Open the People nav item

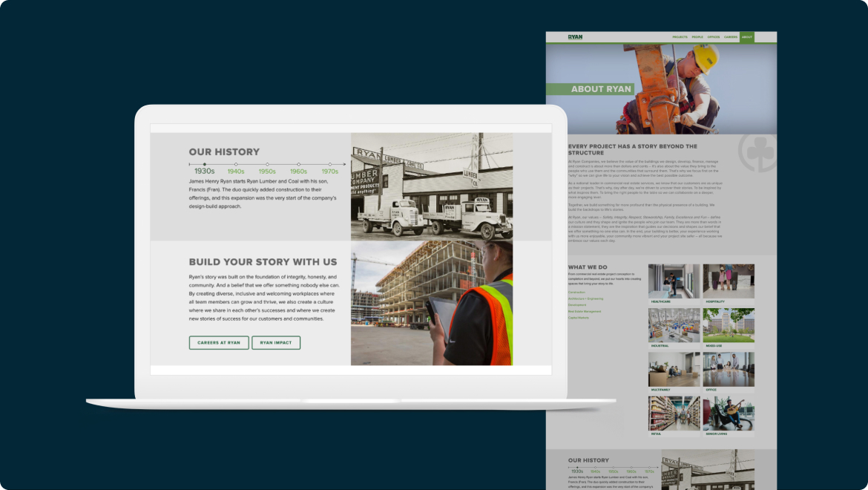697,37
